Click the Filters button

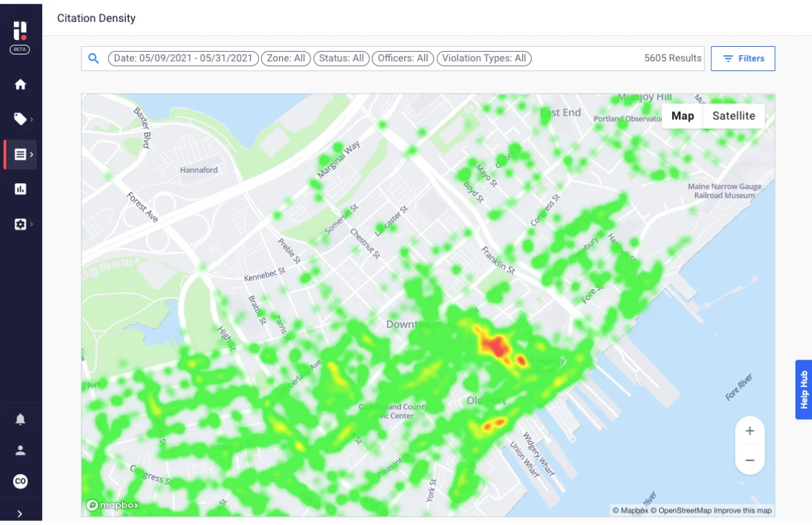click(x=742, y=59)
